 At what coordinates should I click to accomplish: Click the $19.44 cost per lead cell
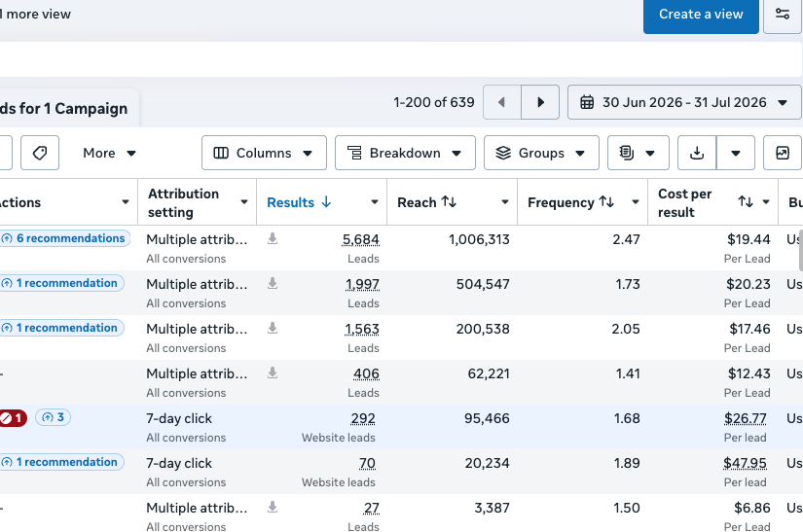(748, 239)
